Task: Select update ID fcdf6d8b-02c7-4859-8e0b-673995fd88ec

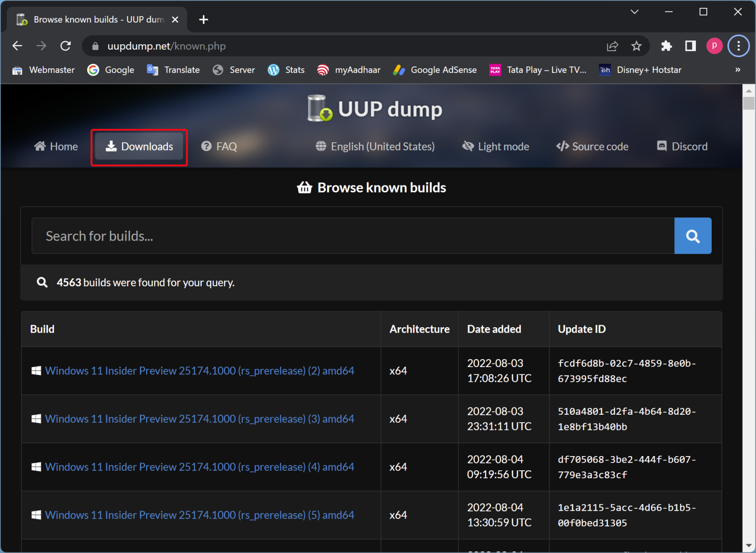Action: coord(627,371)
